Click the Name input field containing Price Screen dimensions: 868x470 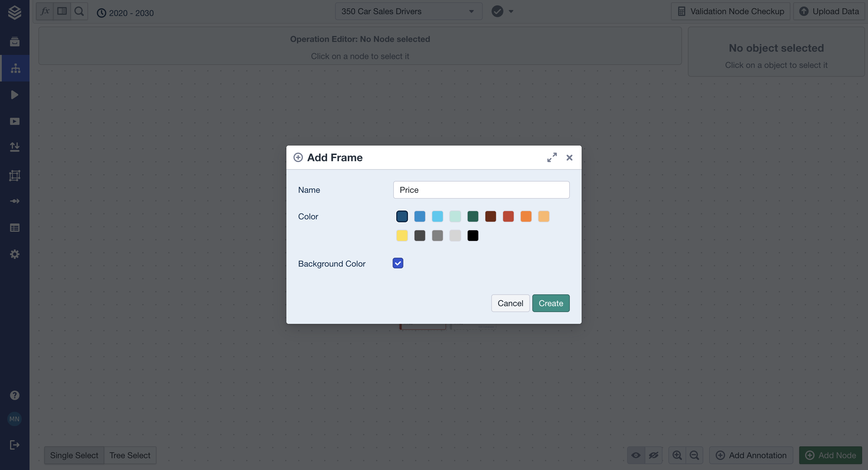pos(481,190)
